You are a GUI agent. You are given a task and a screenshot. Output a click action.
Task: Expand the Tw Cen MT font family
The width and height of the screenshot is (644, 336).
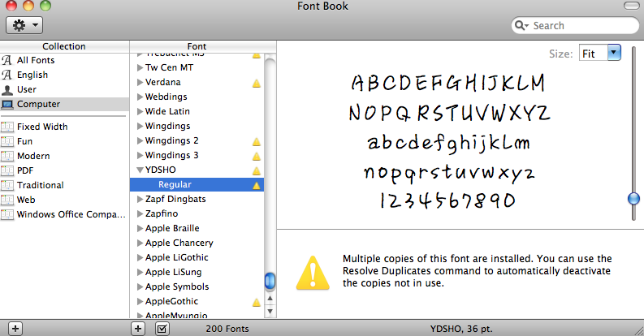(140, 67)
